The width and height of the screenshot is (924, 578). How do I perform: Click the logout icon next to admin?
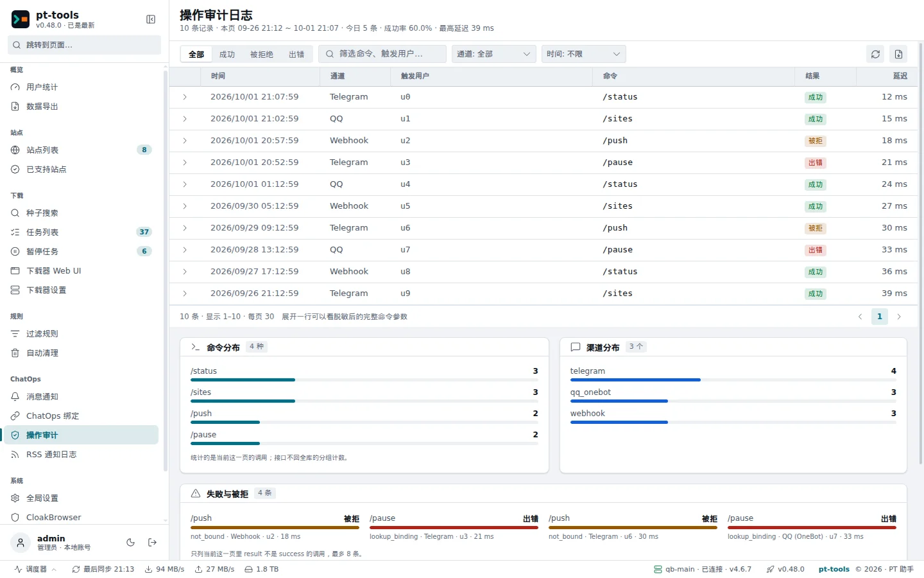pyautogui.click(x=152, y=543)
